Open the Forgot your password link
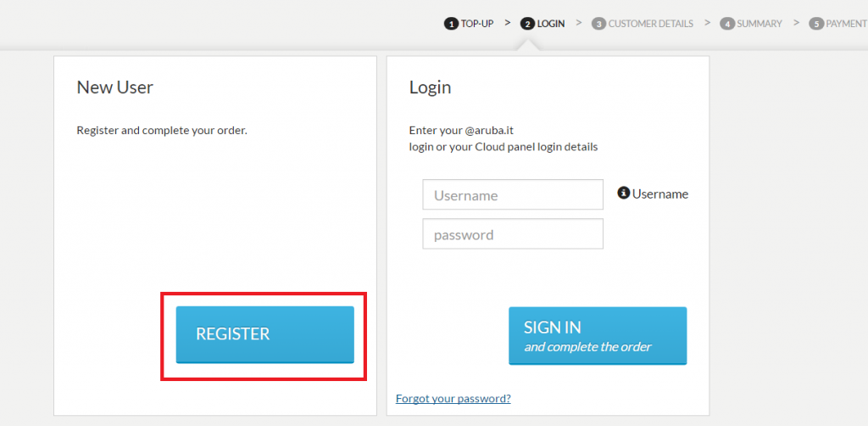The image size is (868, 426). tap(453, 398)
